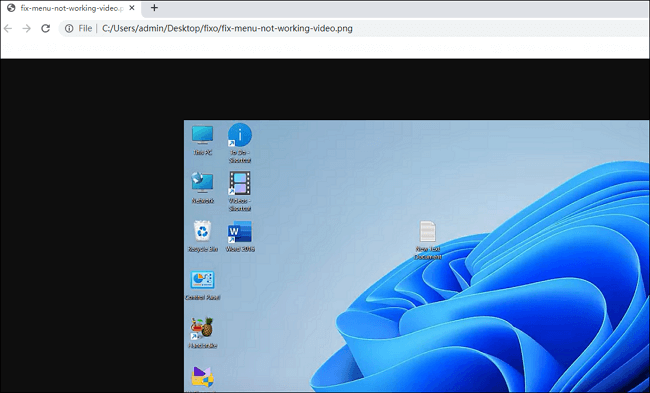The image size is (650, 393).
Task: Click the This PC desktop icon
Action: (x=202, y=135)
